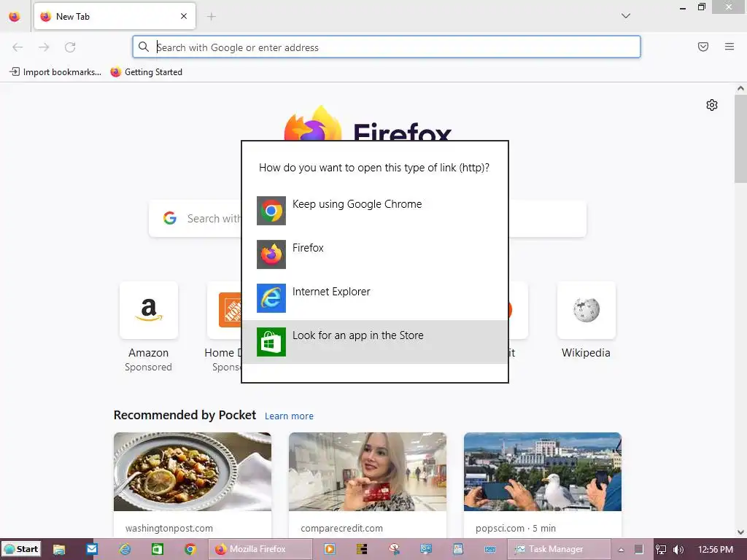Click the Google search box on page
This screenshot has width=747, height=560.
tap(368, 219)
